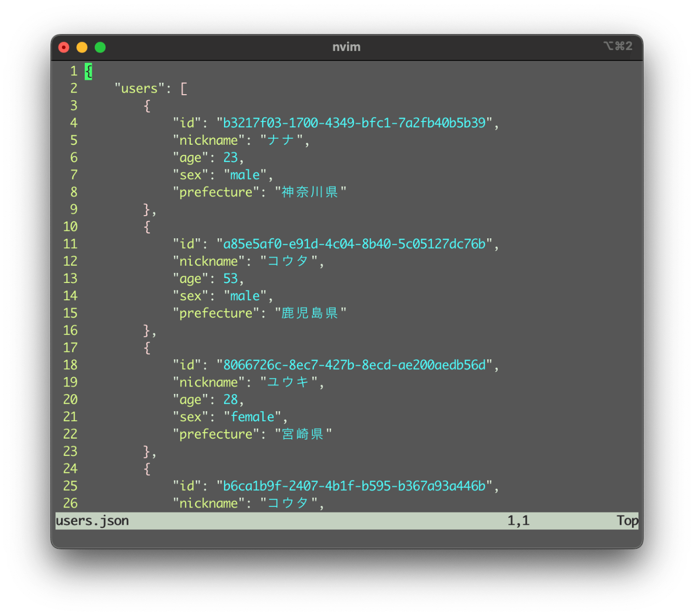Click the "sex" key on line 7
The width and height of the screenshot is (694, 616).
[190, 175]
